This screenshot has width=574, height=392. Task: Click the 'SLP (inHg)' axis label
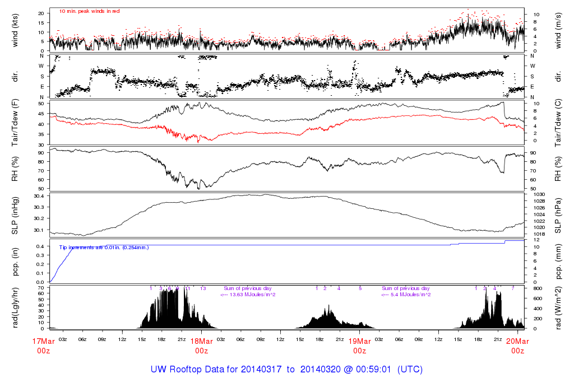(x=15, y=216)
